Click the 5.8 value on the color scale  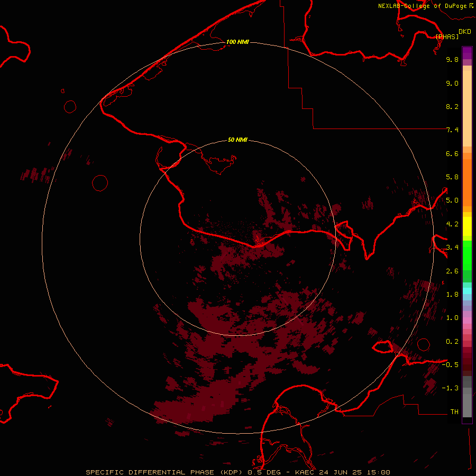tap(452, 177)
